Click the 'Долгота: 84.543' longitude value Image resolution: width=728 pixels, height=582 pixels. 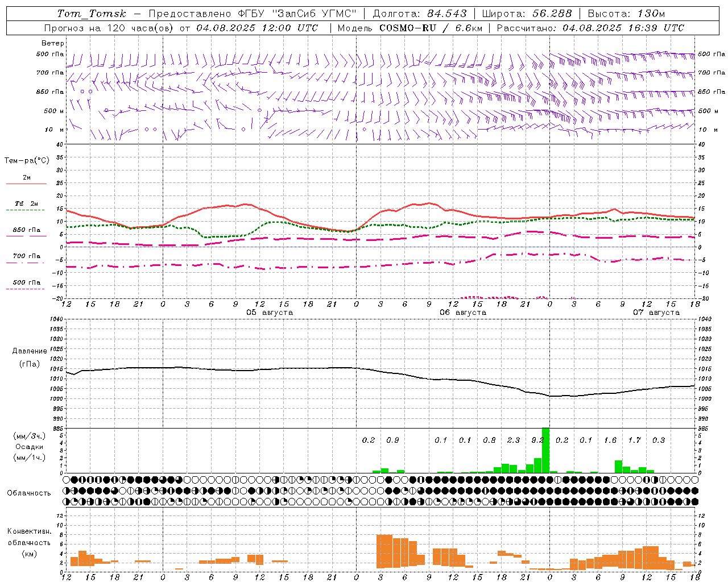tap(420, 14)
